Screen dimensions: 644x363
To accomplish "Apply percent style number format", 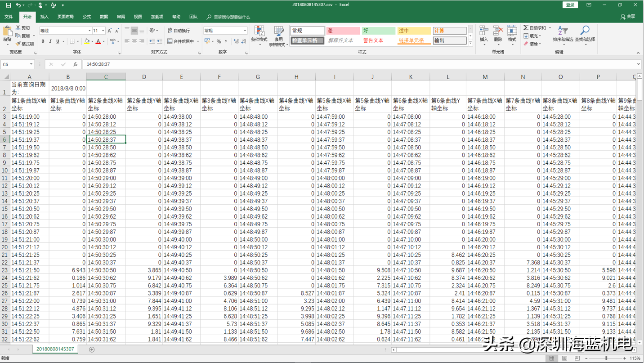I will (x=219, y=41).
